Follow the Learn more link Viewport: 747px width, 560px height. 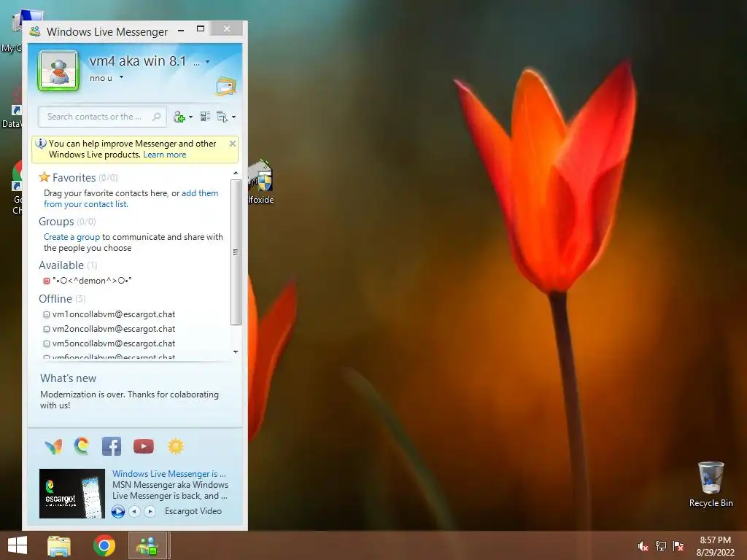tap(164, 155)
